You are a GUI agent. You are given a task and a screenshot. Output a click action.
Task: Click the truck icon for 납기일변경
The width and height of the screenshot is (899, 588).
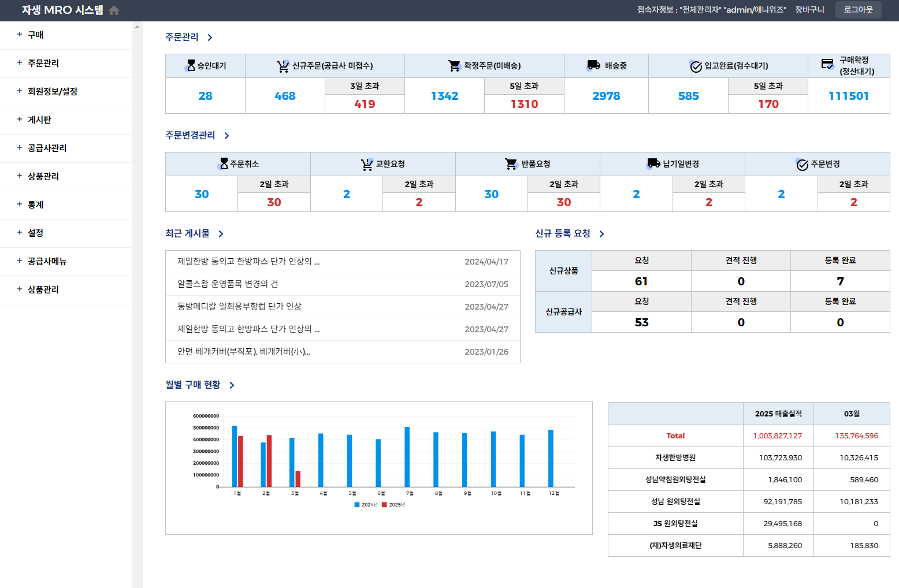coord(653,163)
